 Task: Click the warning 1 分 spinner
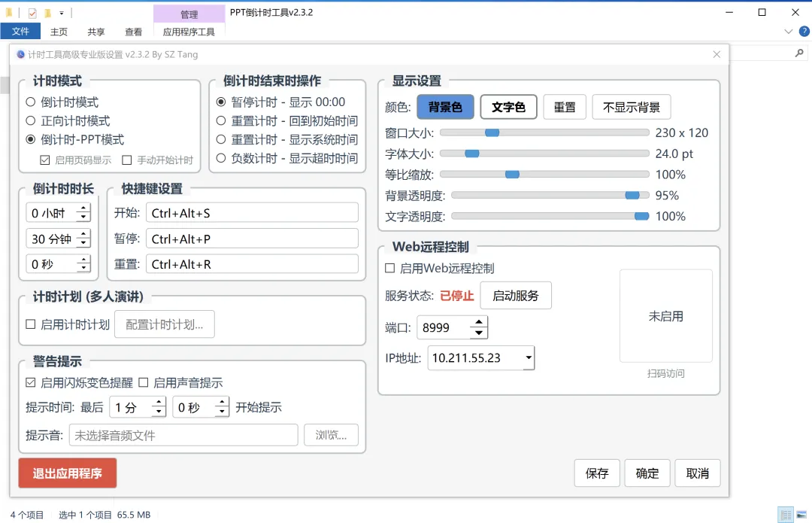pyautogui.click(x=138, y=407)
